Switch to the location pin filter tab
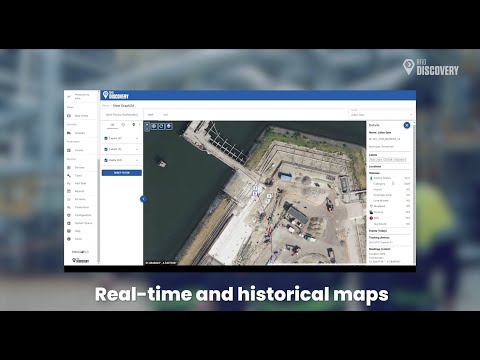 134,125
